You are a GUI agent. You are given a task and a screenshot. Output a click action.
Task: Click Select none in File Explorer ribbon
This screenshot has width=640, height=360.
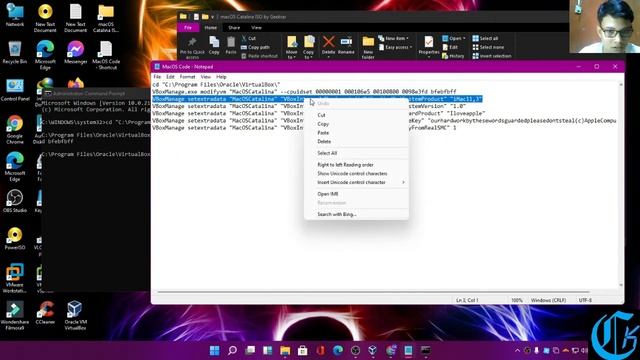(x=488, y=47)
